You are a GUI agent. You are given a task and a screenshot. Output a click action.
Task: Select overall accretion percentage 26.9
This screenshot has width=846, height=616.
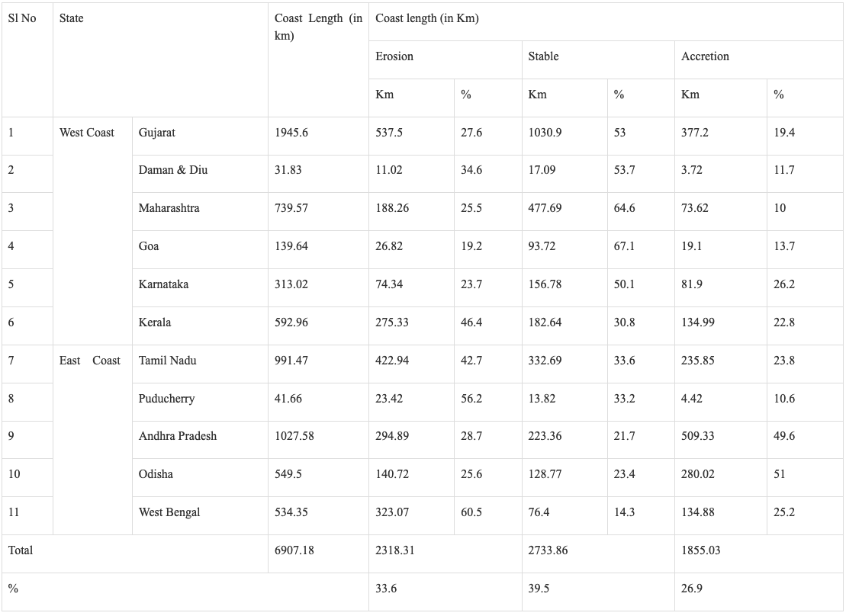[x=691, y=589]
